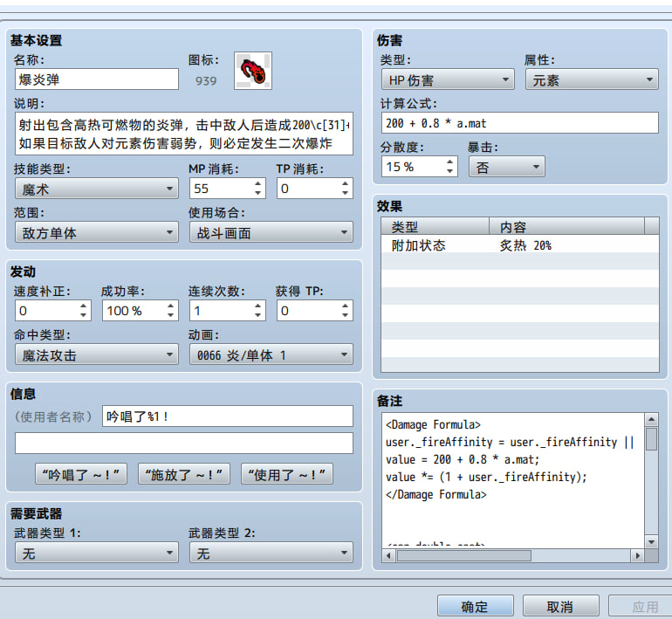
Task: Open the 类型 dropdown showing HP 伤害
Action: pyautogui.click(x=448, y=79)
